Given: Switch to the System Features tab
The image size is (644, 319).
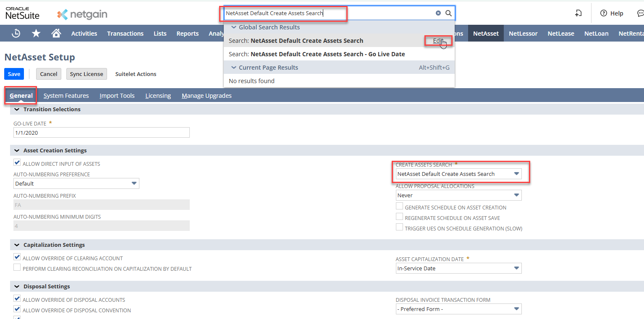Looking at the screenshot, I should pyautogui.click(x=66, y=96).
